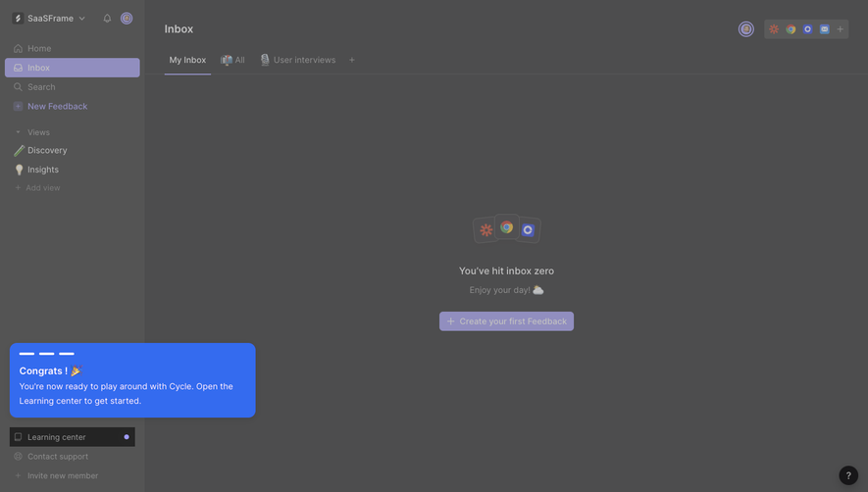Click Add view in the sidebar
The height and width of the screenshot is (492, 868).
point(37,188)
